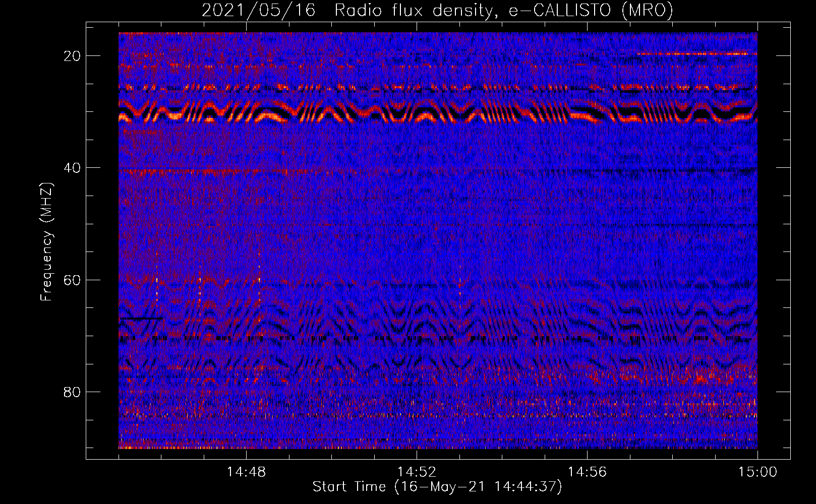The image size is (816, 504).
Task: Click the 'Start Time (16-May-21 14:44:37)' label
Action: coord(437,487)
